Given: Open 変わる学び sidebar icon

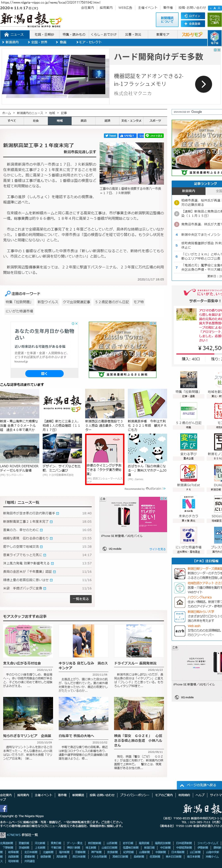Looking at the screenshot, I should (x=188, y=442).
